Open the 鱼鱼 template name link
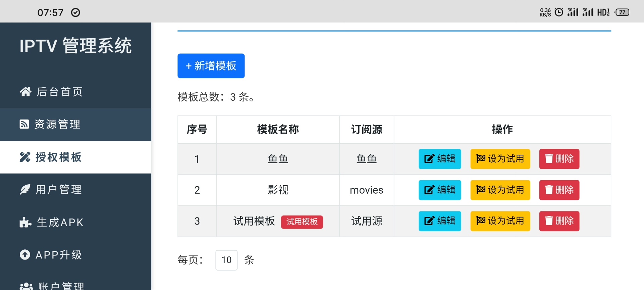Image resolution: width=644 pixels, height=290 pixels. pos(278,159)
